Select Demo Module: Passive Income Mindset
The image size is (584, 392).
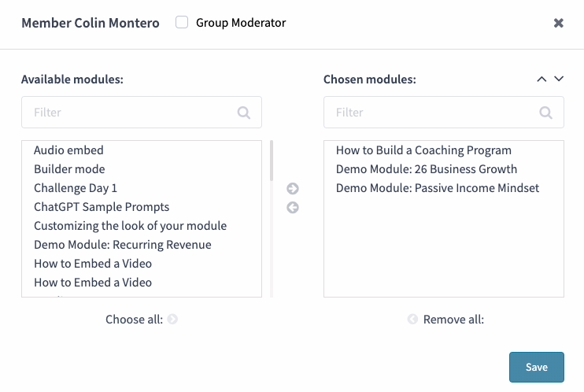coord(438,188)
